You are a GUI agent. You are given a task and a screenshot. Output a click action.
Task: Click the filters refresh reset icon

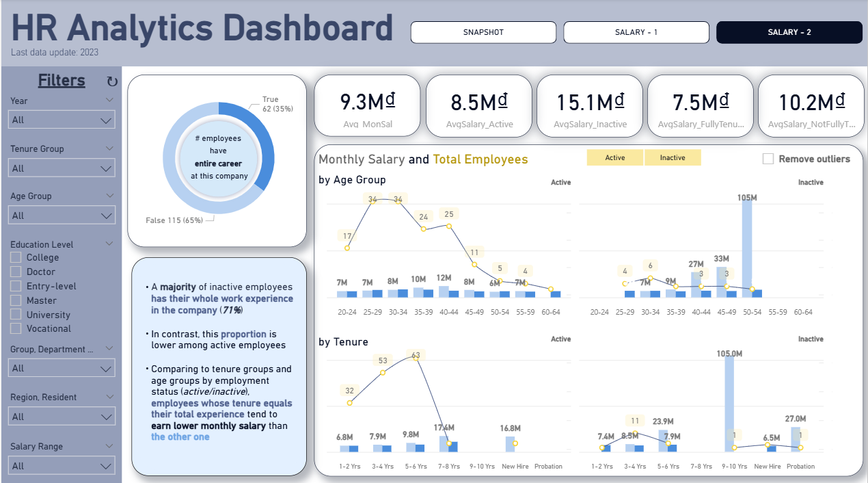(x=112, y=81)
